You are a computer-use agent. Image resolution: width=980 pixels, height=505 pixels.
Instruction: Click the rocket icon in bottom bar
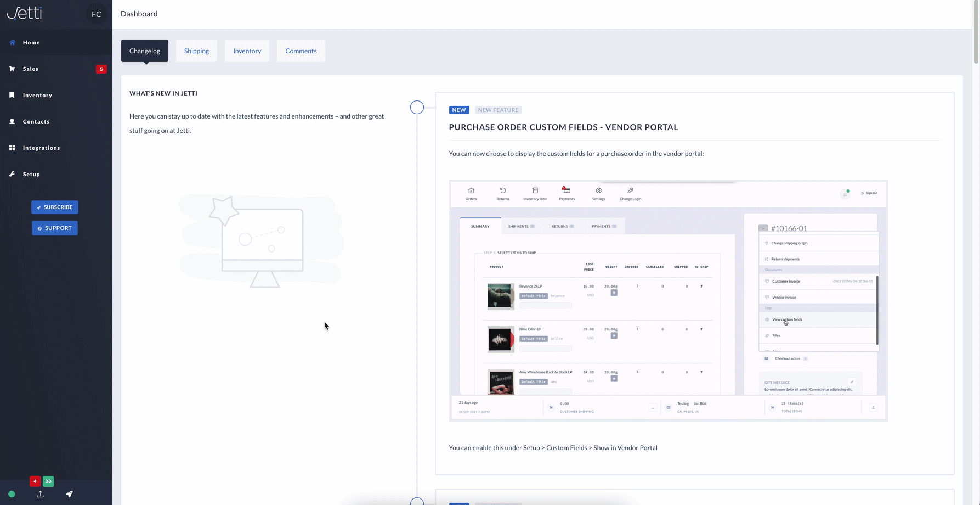coord(70,494)
